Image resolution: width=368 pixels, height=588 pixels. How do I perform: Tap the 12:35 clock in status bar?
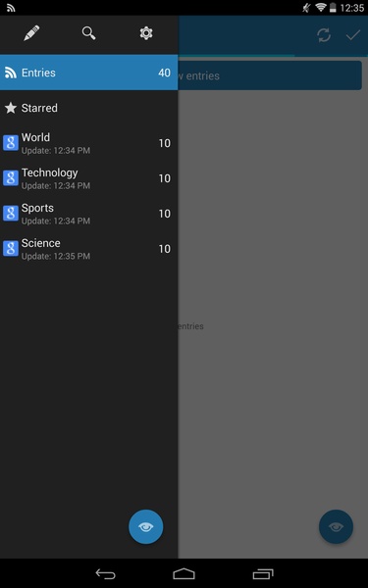(x=352, y=8)
